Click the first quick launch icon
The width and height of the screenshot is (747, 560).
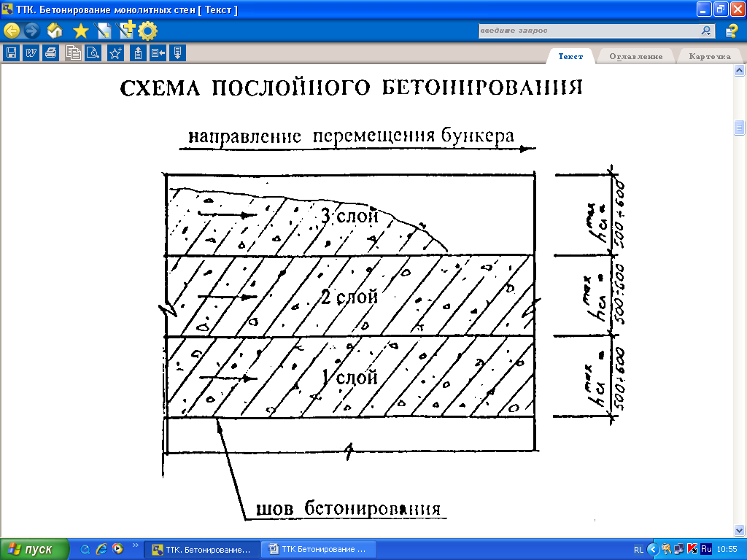(85, 549)
